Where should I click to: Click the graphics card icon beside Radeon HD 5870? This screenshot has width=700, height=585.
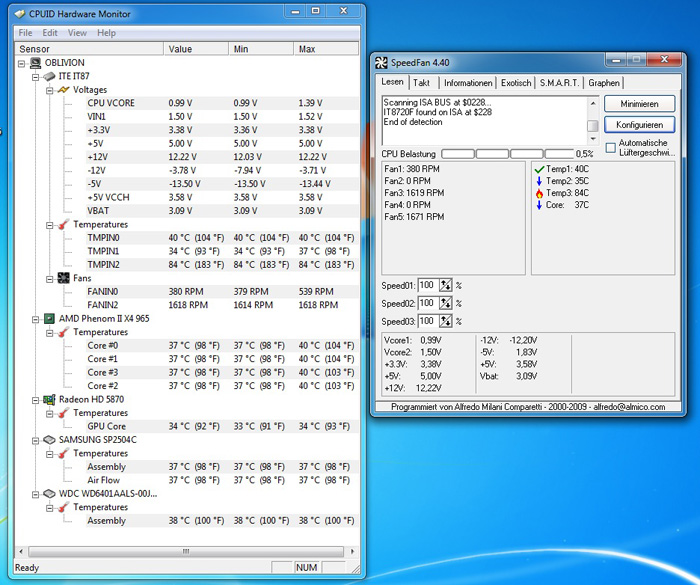(49, 400)
